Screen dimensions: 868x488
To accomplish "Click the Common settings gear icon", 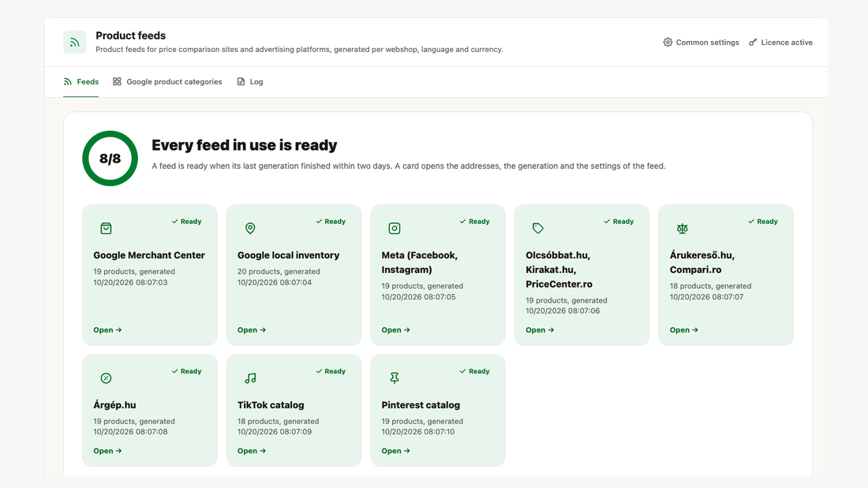I will point(668,42).
